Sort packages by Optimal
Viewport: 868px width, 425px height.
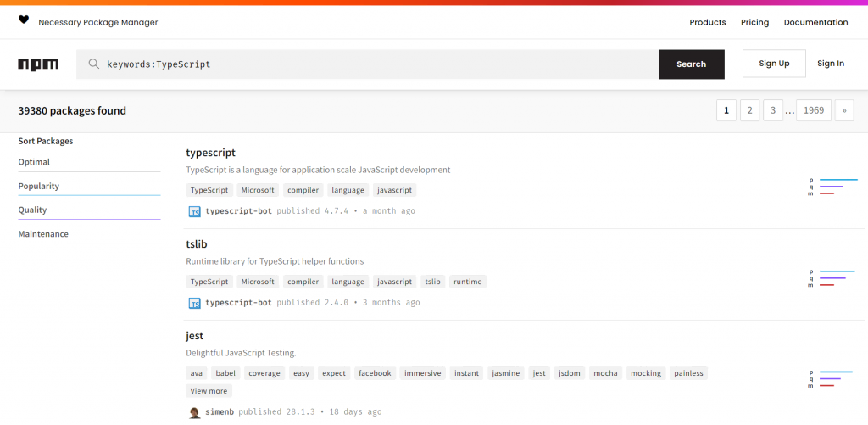click(89, 162)
